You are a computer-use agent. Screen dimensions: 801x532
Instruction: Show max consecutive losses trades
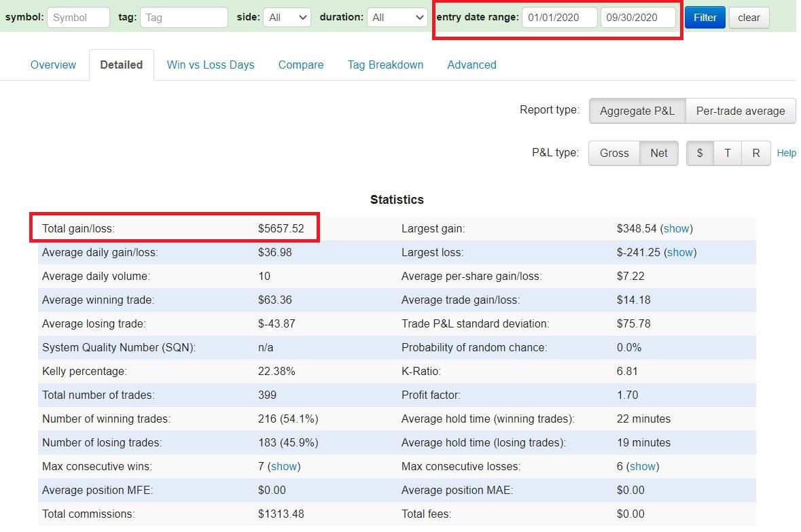(x=643, y=467)
